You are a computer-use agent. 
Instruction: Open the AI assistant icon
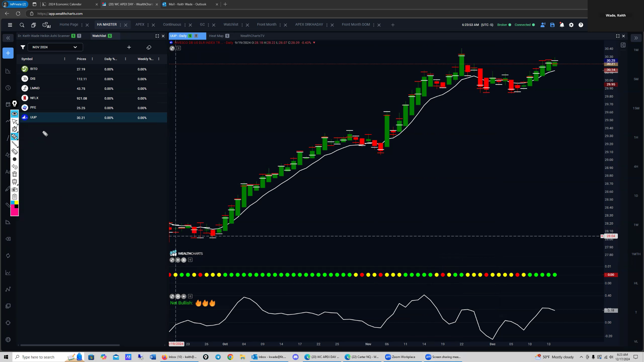46,25
